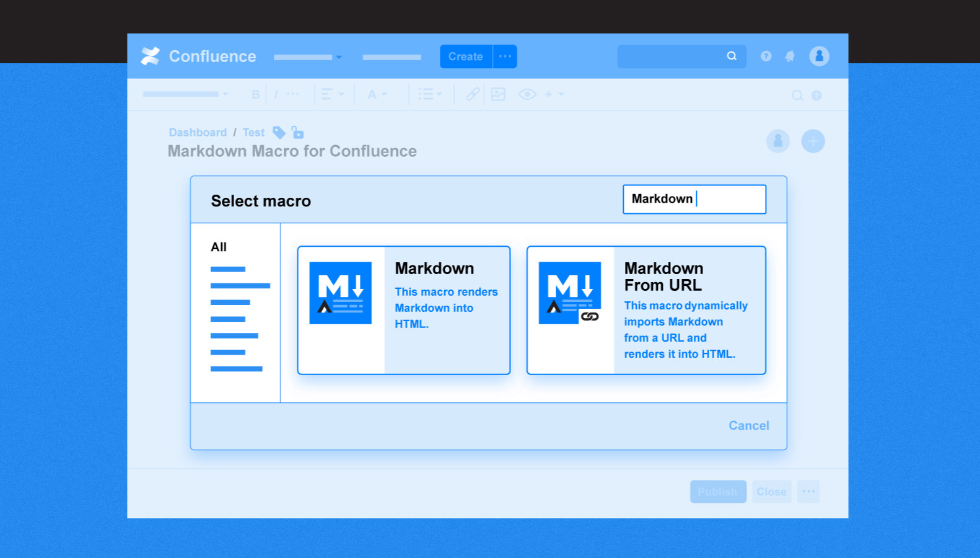The width and height of the screenshot is (980, 558).
Task: Open the Dashboard breadcrumb link
Action: point(198,133)
